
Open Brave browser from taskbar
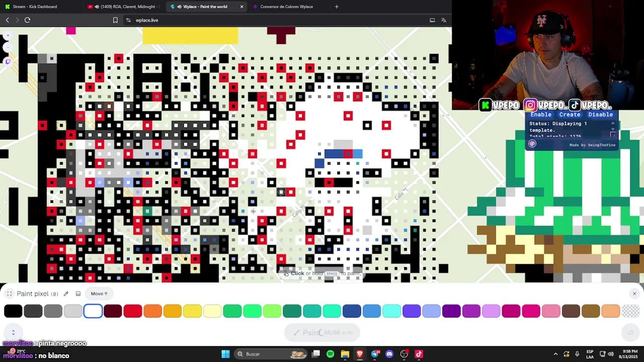[360, 354]
